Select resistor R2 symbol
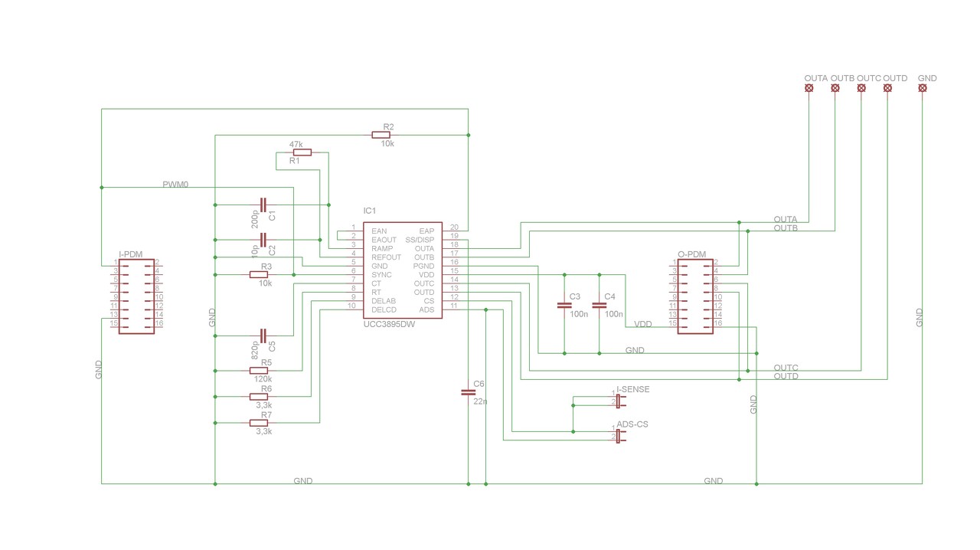 pyautogui.click(x=381, y=135)
